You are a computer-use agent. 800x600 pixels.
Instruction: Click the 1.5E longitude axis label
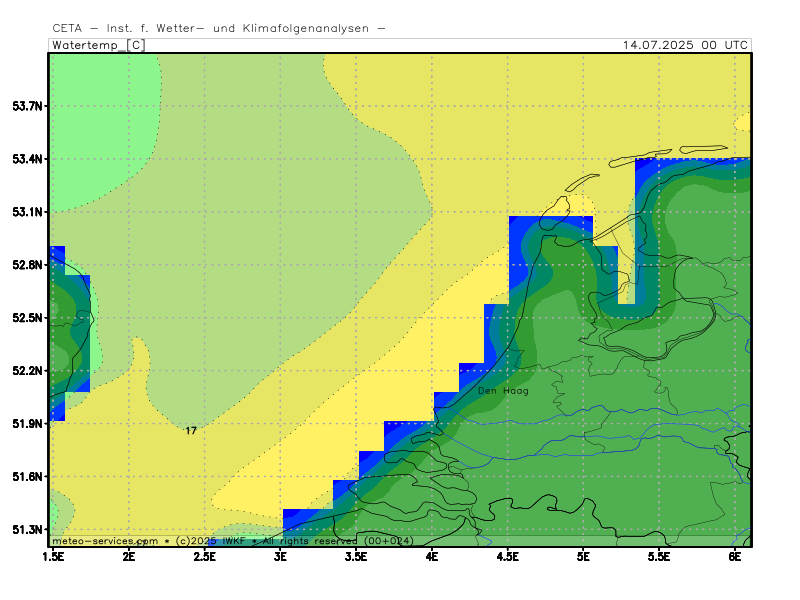[54, 557]
